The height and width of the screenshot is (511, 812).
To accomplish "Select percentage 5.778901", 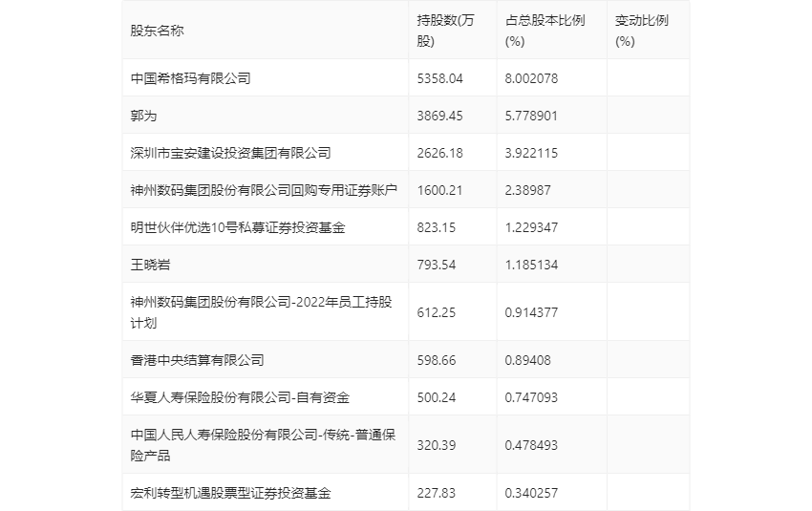I will pyautogui.click(x=531, y=116).
